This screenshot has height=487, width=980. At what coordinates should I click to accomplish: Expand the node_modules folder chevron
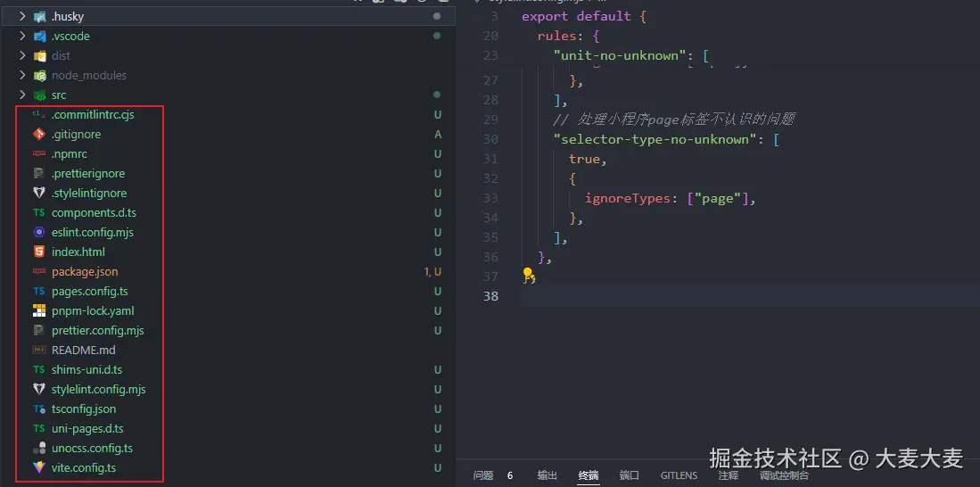[22, 76]
